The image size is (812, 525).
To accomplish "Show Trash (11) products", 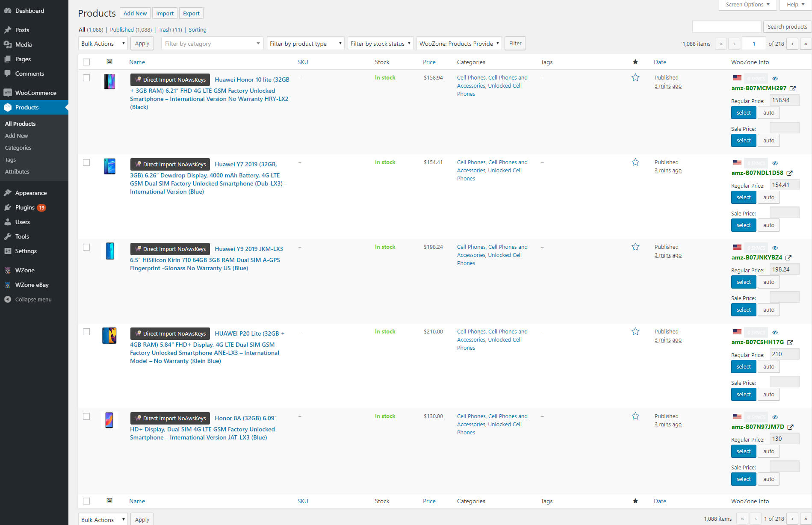I will point(170,29).
